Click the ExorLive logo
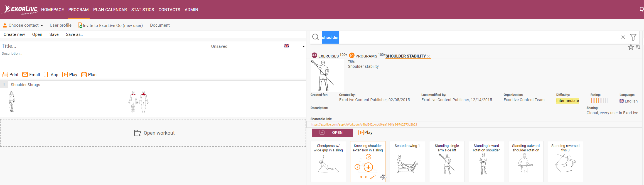The image size is (644, 185). [19, 10]
